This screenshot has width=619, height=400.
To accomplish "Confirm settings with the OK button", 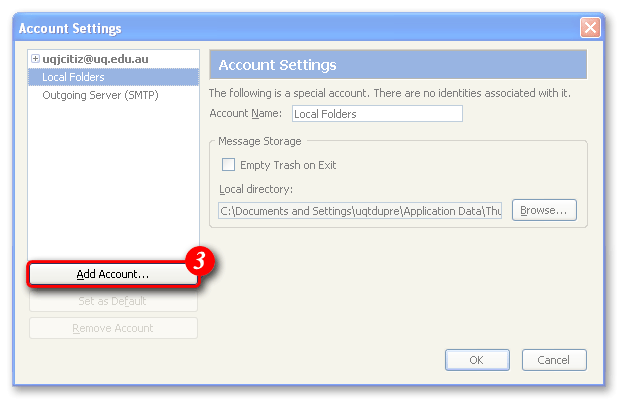I will tap(476, 360).
